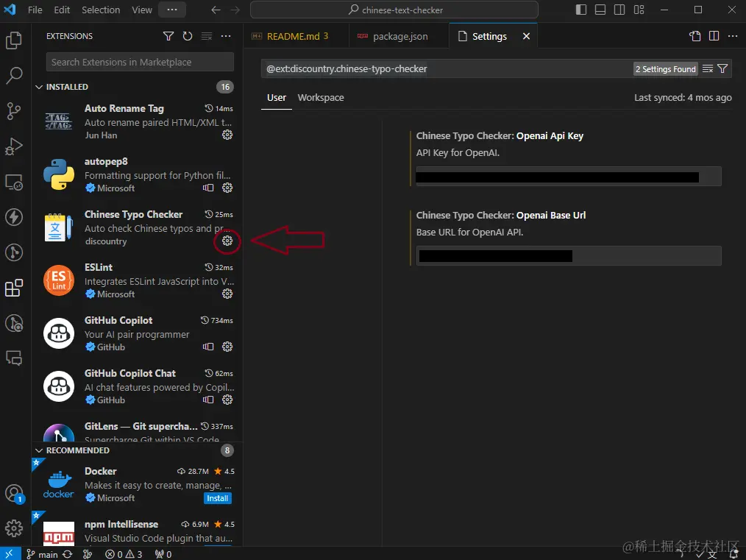Open manage gear for Auto Rename Tag
The image size is (746, 560).
227,135
